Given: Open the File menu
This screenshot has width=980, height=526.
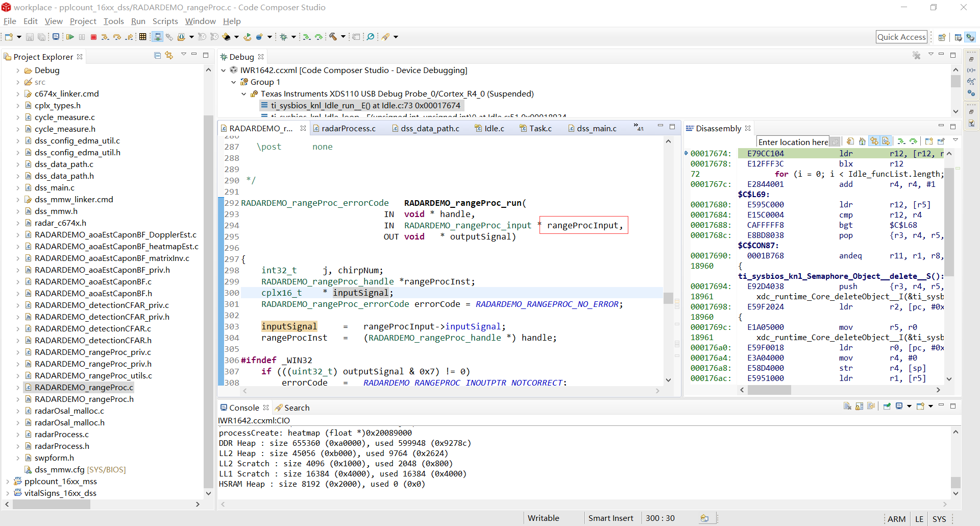Looking at the screenshot, I should (x=10, y=21).
